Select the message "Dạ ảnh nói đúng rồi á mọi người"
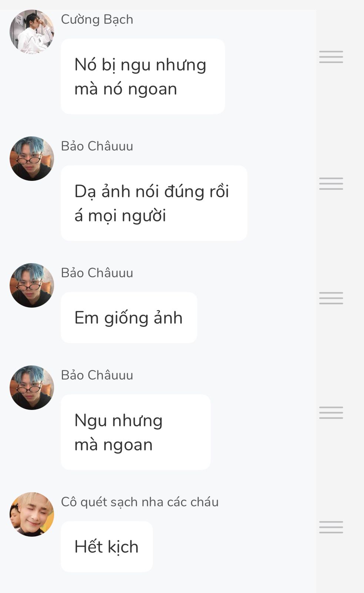Screen dimensions: 364x593 (x=154, y=203)
